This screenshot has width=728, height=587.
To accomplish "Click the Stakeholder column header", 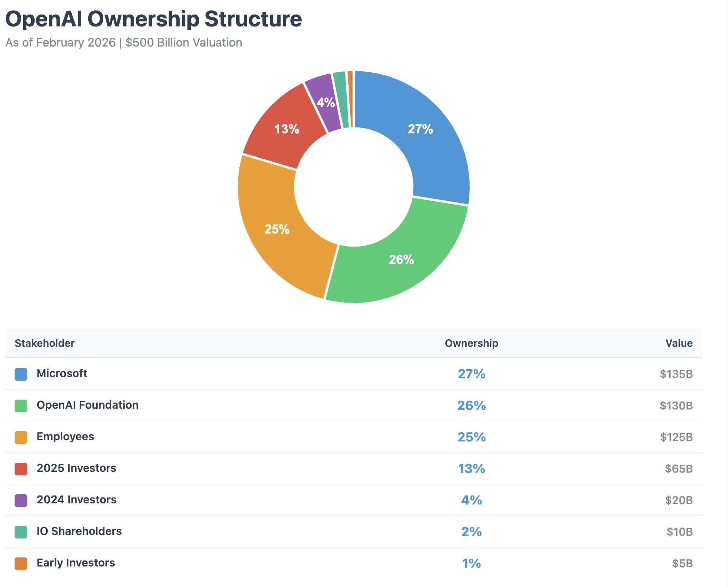I will coord(45,343).
